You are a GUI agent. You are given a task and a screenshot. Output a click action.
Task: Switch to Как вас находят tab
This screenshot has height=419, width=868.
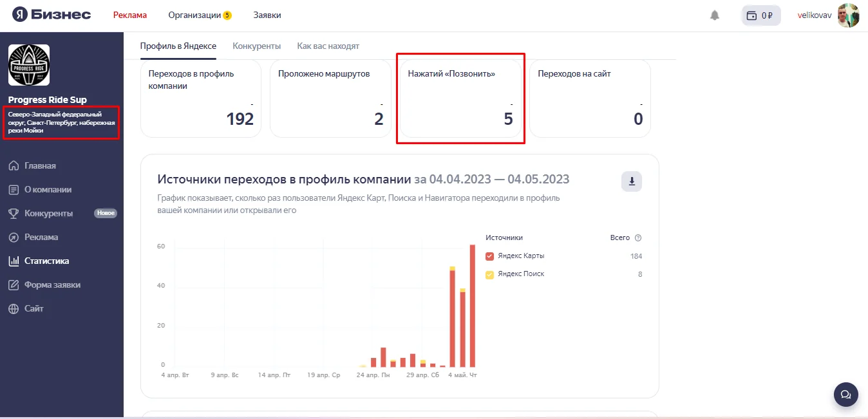(x=328, y=46)
